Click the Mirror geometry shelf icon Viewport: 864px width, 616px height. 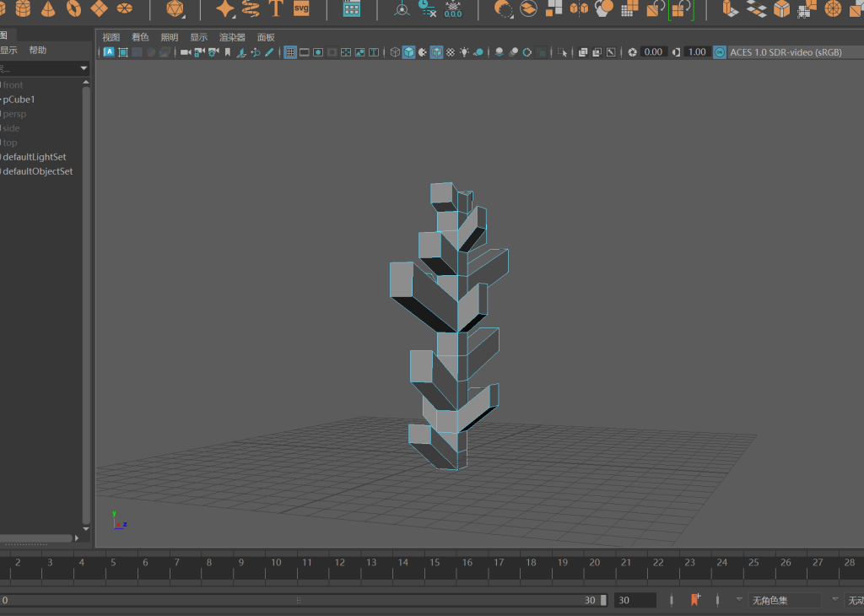[x=579, y=8]
